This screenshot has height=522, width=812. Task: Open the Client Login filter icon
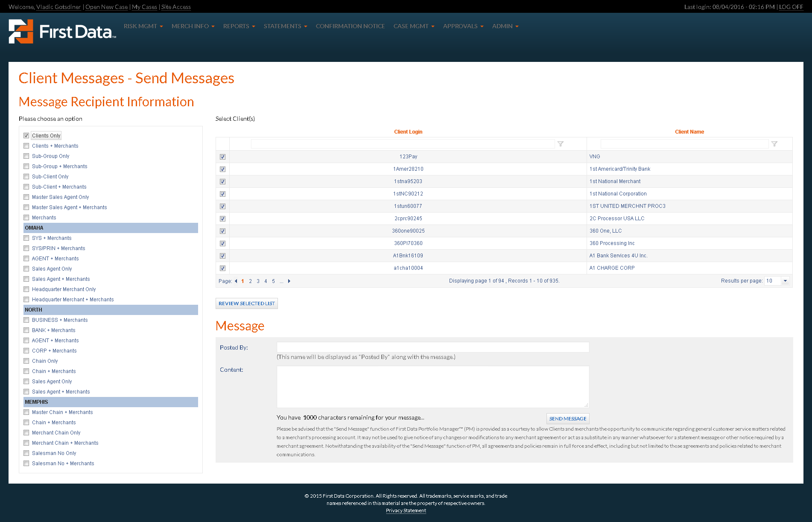pyautogui.click(x=561, y=144)
